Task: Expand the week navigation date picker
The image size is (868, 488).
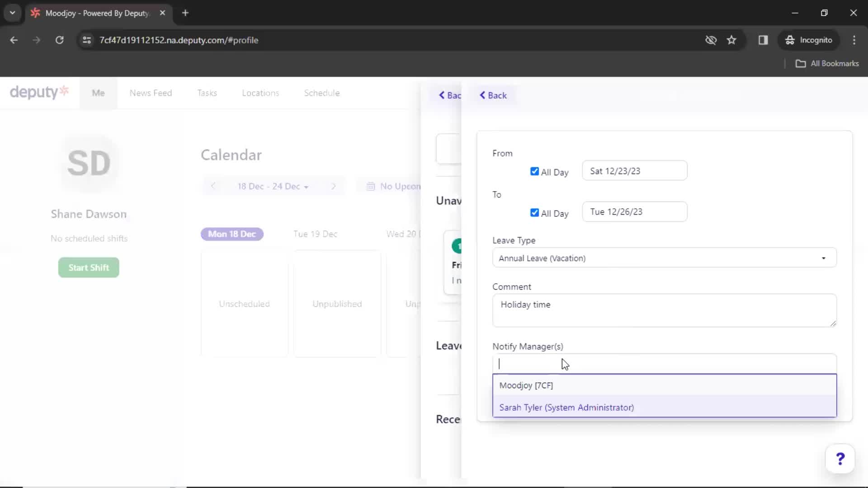Action: 273,187
